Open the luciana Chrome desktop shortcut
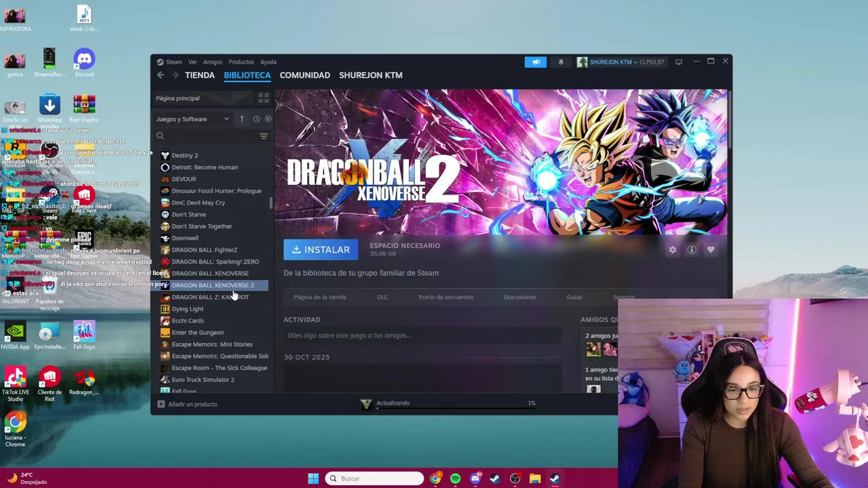The height and width of the screenshot is (488, 868). coord(15,430)
